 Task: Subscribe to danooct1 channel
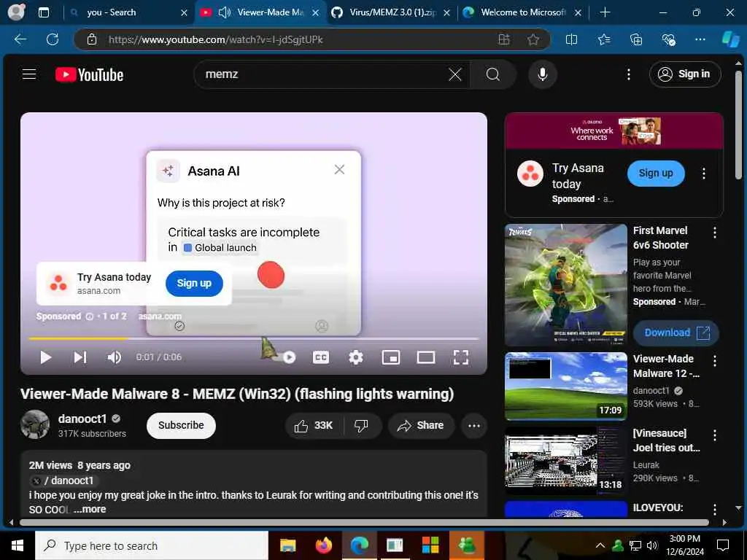coord(181,425)
